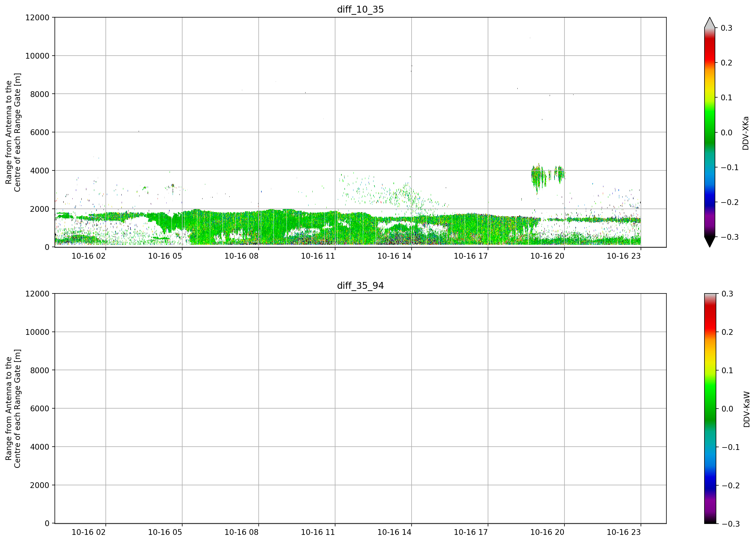Click the 8000 y-axis tick on top plot

[x=40, y=94]
